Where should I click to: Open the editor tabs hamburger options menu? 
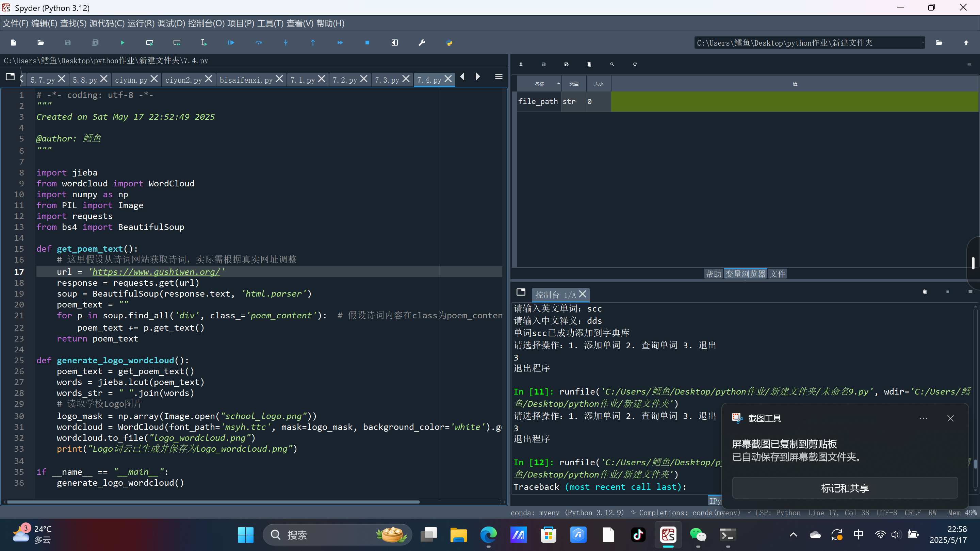(x=499, y=77)
